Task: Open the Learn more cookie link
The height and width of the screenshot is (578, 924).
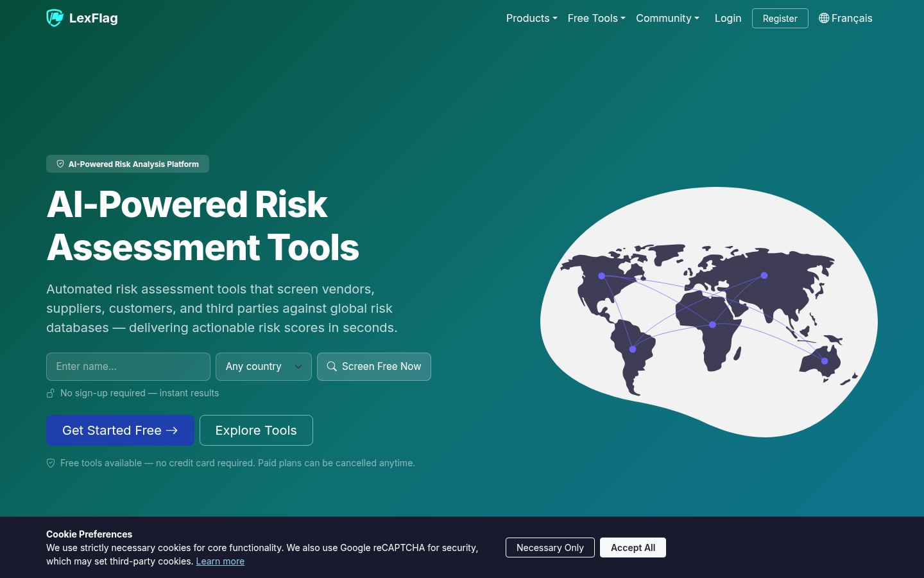Action: [x=220, y=561]
